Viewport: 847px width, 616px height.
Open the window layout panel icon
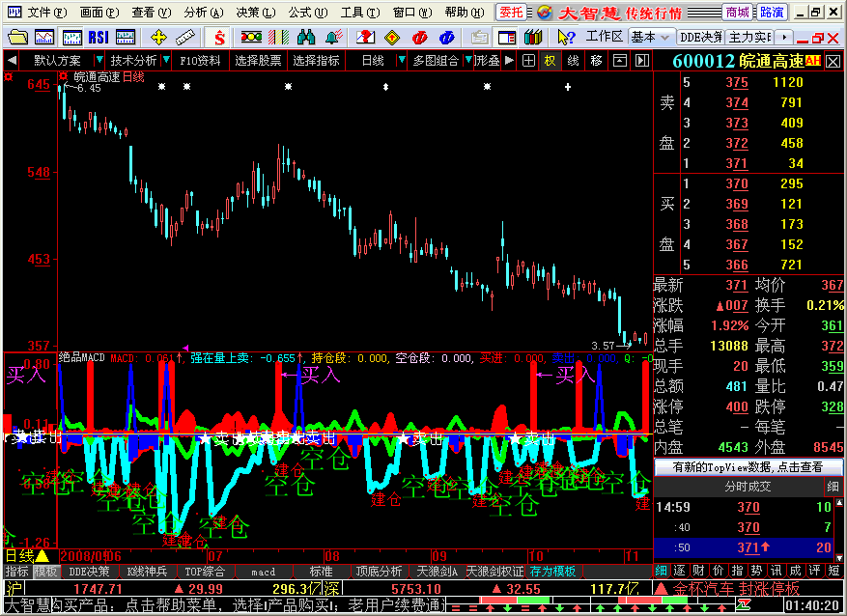(507, 38)
